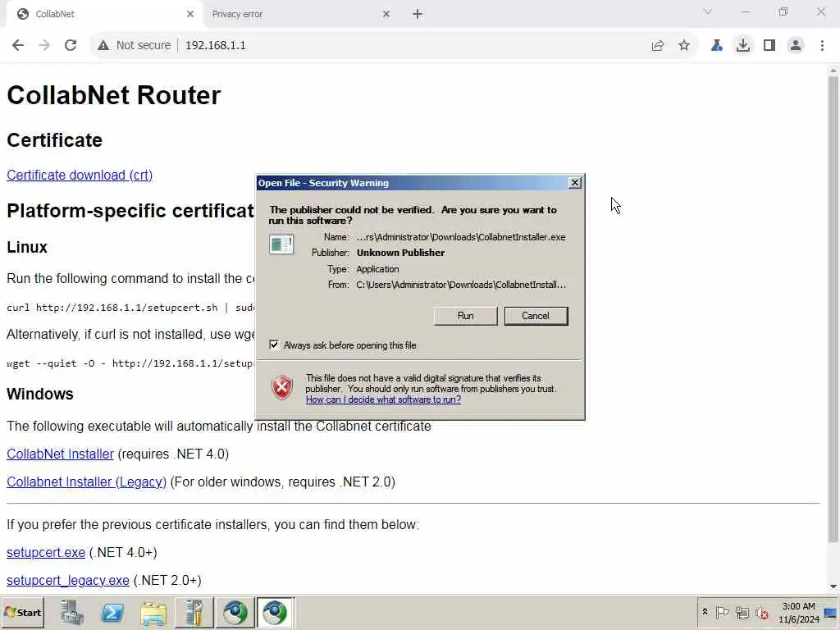This screenshot has width=840, height=630.
Task: Click the muted volume tray icon
Action: pyautogui.click(x=761, y=612)
